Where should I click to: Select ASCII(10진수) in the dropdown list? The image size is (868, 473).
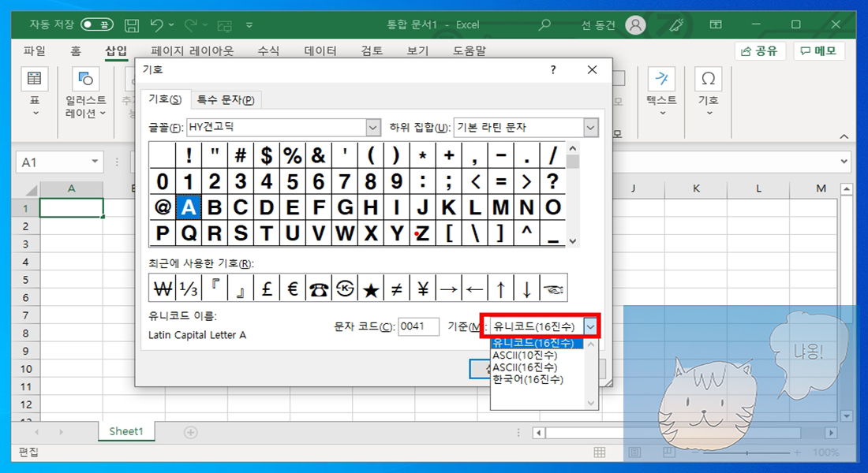(x=537, y=356)
